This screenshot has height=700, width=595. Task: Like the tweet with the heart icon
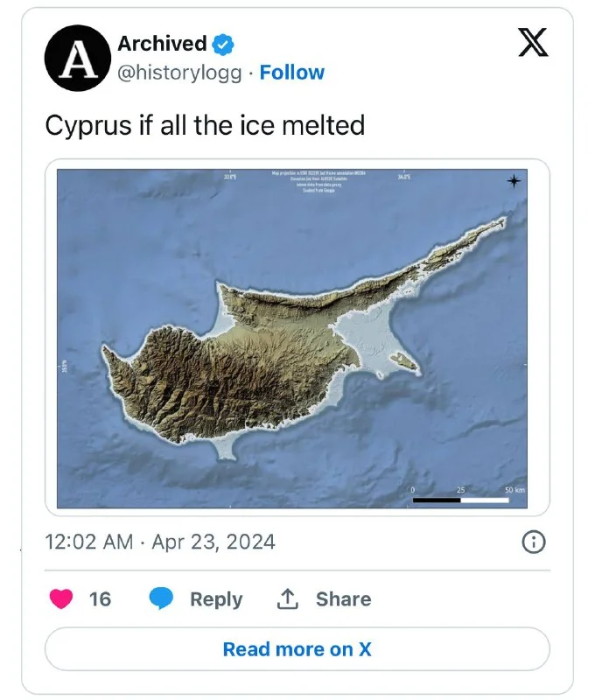point(60,599)
